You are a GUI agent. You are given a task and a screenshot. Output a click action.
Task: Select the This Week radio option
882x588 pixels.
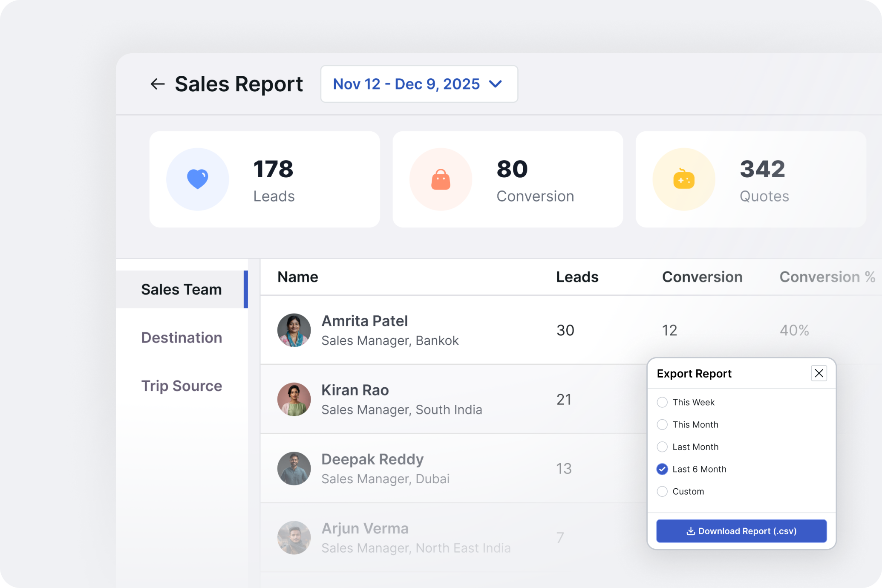[662, 402]
